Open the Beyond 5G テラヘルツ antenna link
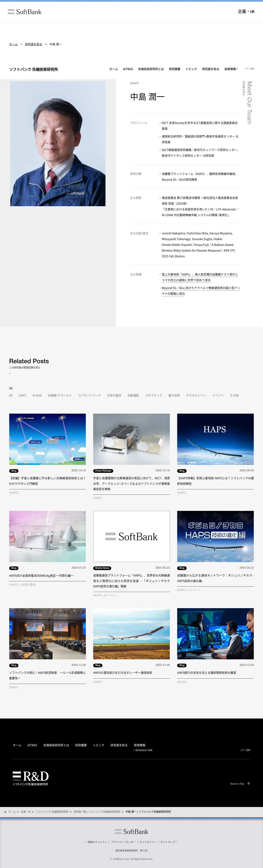The image size is (263, 868). (x=201, y=291)
